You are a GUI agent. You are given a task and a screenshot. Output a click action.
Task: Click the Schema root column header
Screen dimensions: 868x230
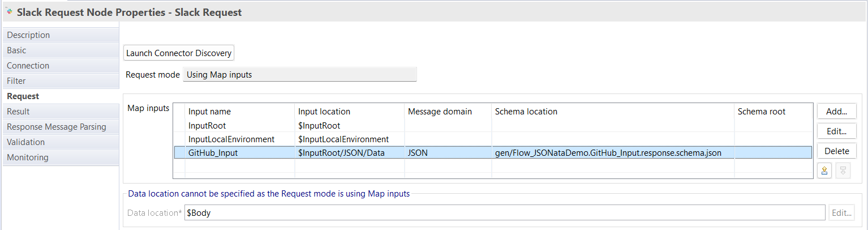762,112
